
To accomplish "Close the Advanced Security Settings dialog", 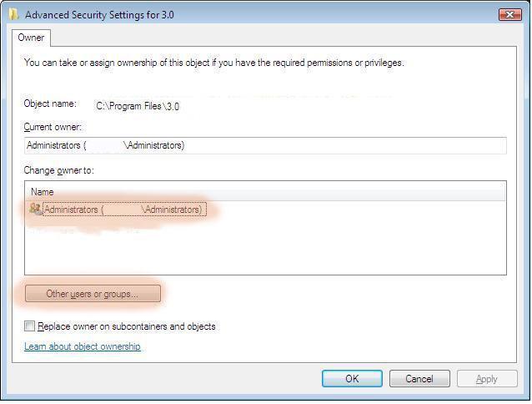I will 510,14.
